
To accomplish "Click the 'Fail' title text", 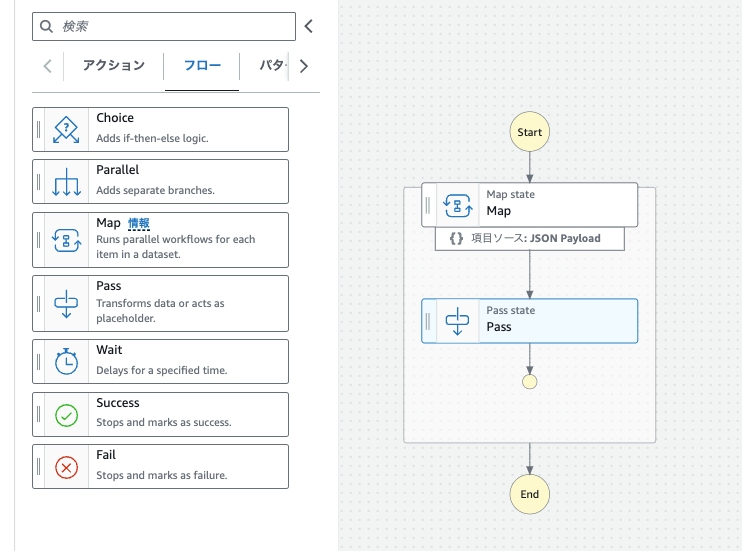I will (x=106, y=454).
